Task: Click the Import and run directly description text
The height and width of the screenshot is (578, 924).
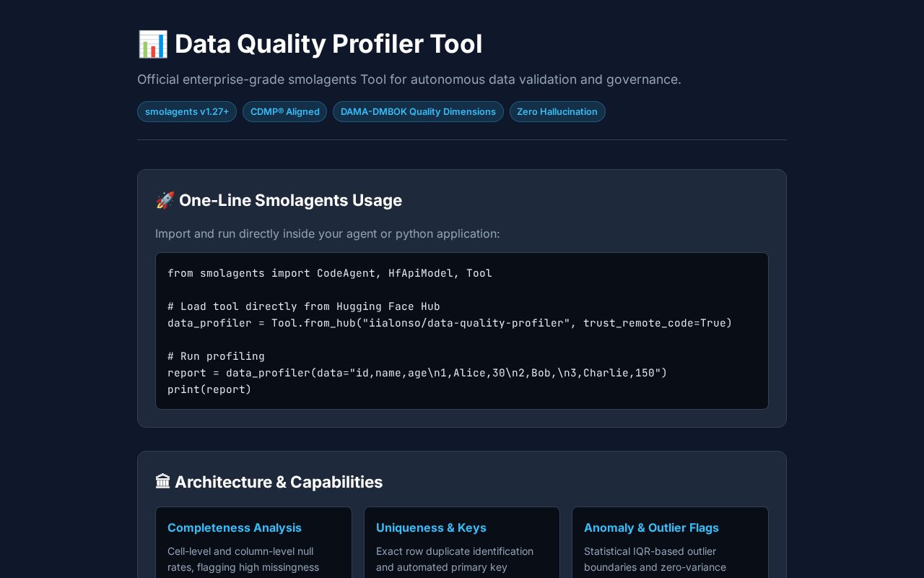Action: [327, 234]
